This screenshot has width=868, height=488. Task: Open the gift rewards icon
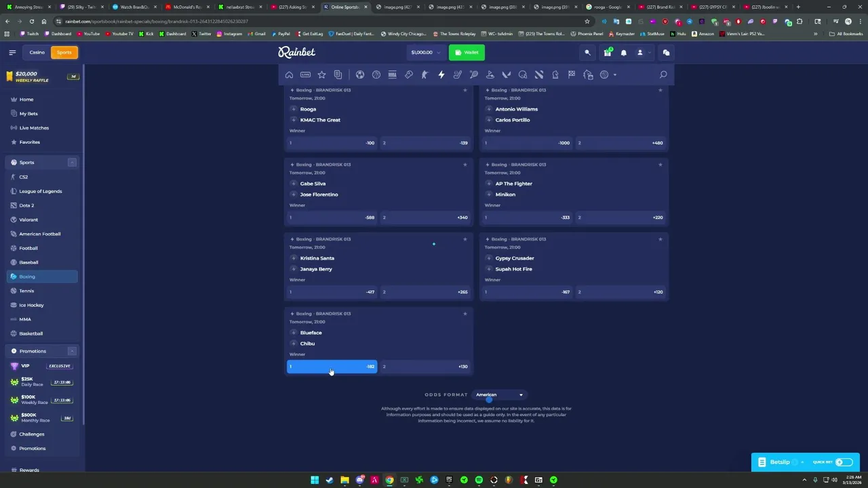pos(608,52)
